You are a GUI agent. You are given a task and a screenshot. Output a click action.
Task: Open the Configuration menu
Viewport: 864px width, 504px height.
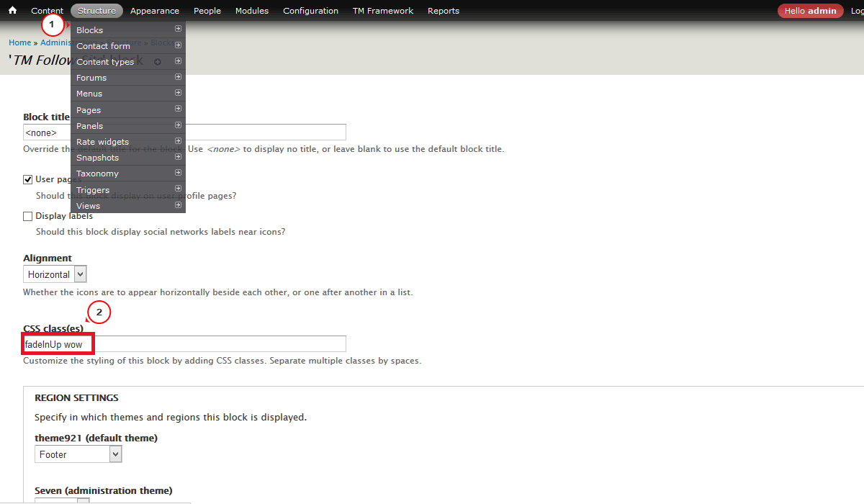(310, 11)
